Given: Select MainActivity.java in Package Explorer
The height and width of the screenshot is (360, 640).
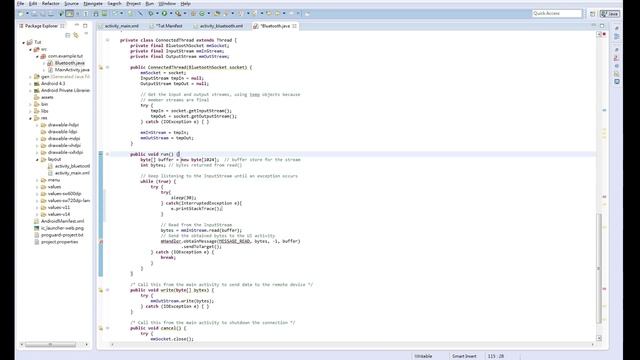Looking at the screenshot, I should click(x=72, y=70).
